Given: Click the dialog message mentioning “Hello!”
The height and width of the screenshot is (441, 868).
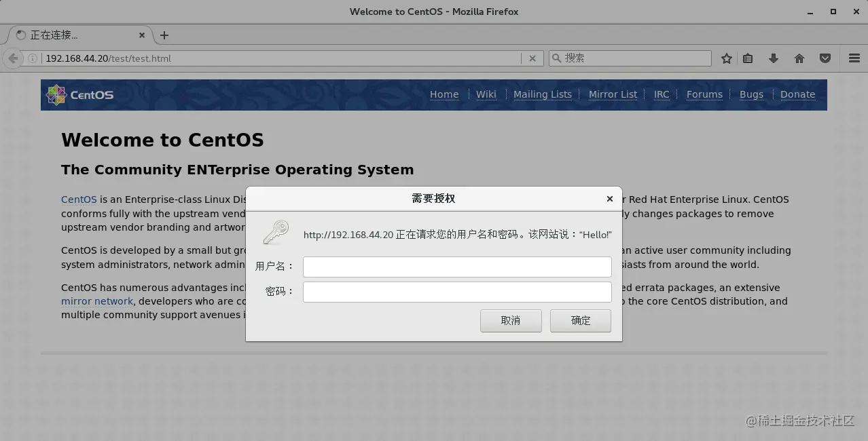Looking at the screenshot, I should 458,235.
